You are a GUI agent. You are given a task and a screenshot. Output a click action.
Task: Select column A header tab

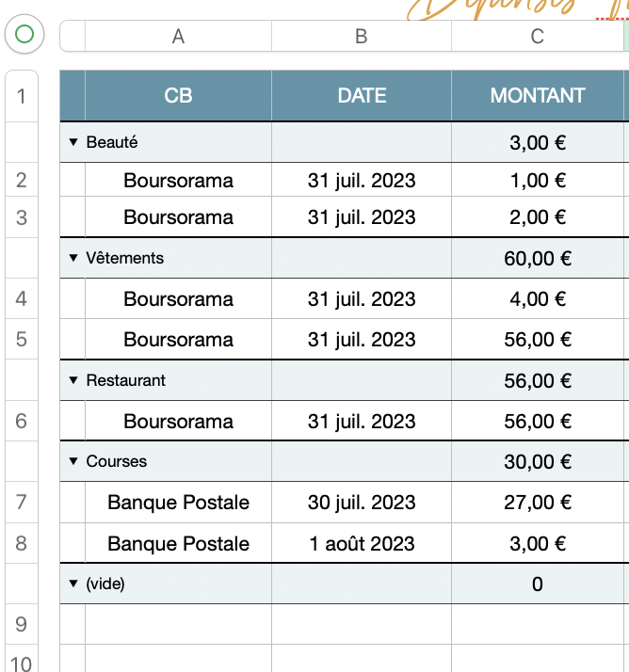178,36
